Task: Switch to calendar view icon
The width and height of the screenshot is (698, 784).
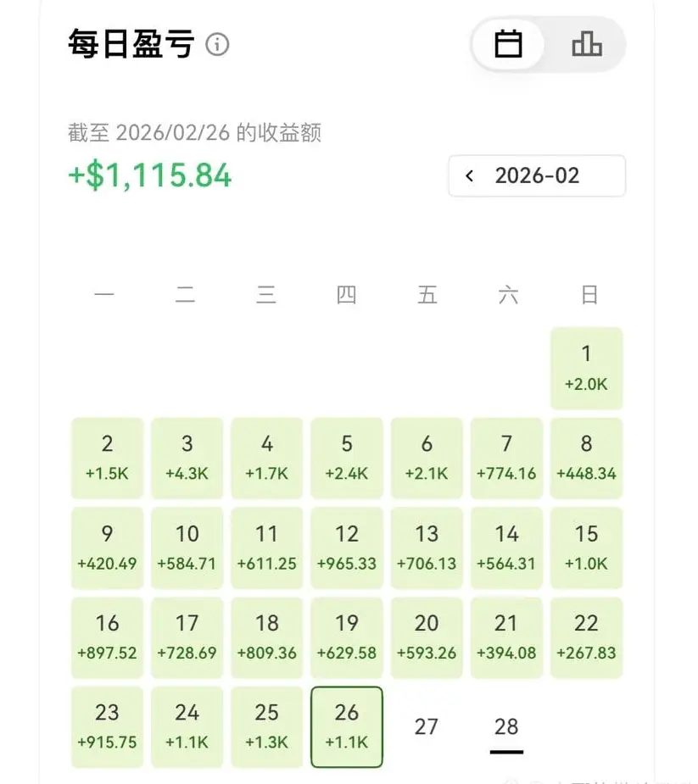Action: tap(508, 45)
